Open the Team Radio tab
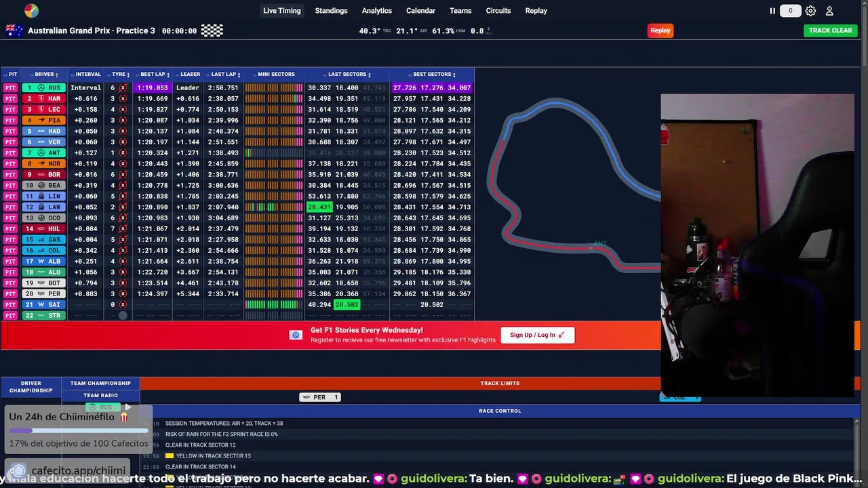The height and width of the screenshot is (488, 868). pos(100,395)
